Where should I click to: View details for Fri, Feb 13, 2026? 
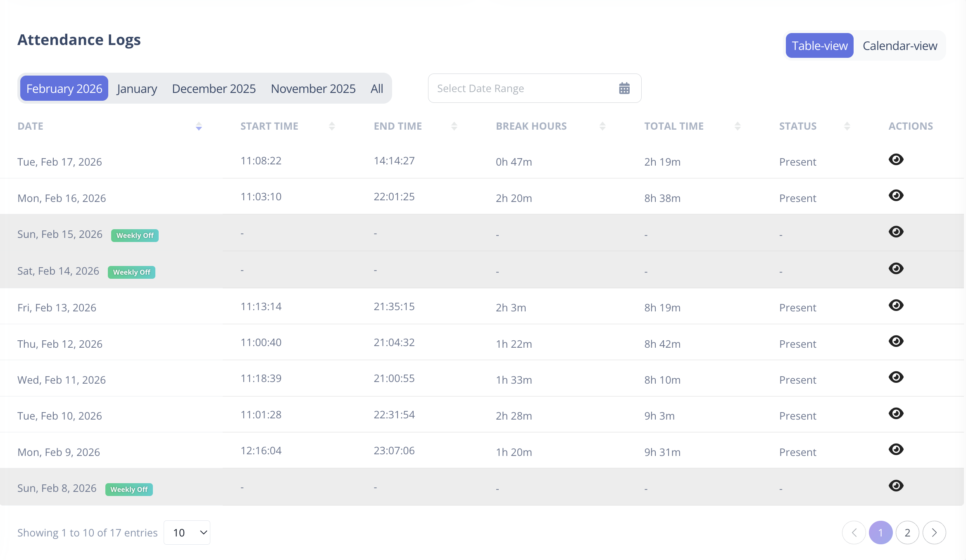click(896, 305)
